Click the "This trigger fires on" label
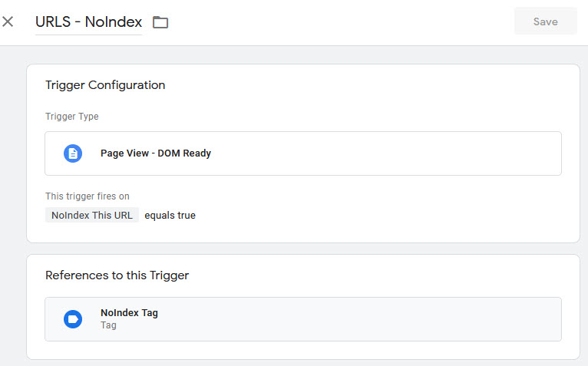The image size is (588, 366). (87, 196)
